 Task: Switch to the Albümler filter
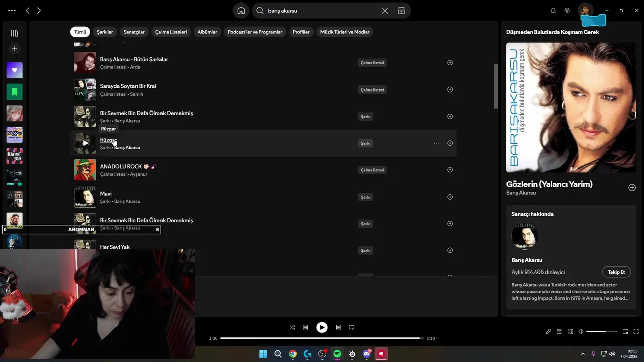pyautogui.click(x=207, y=32)
